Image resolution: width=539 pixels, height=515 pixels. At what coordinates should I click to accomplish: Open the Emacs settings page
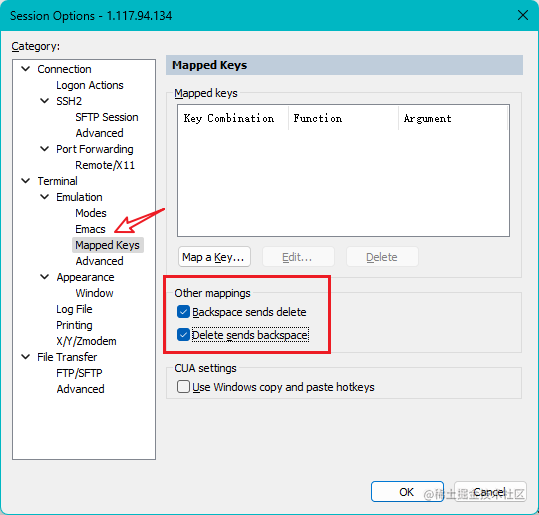[90, 229]
